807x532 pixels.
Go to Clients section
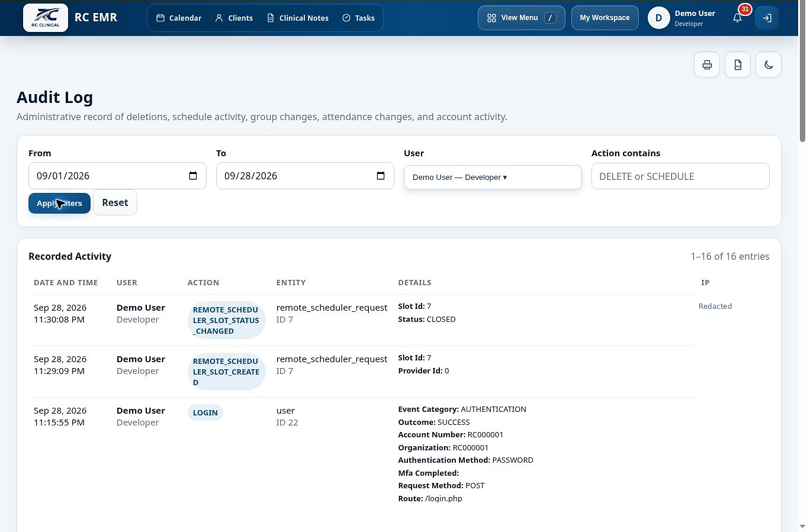pos(234,18)
